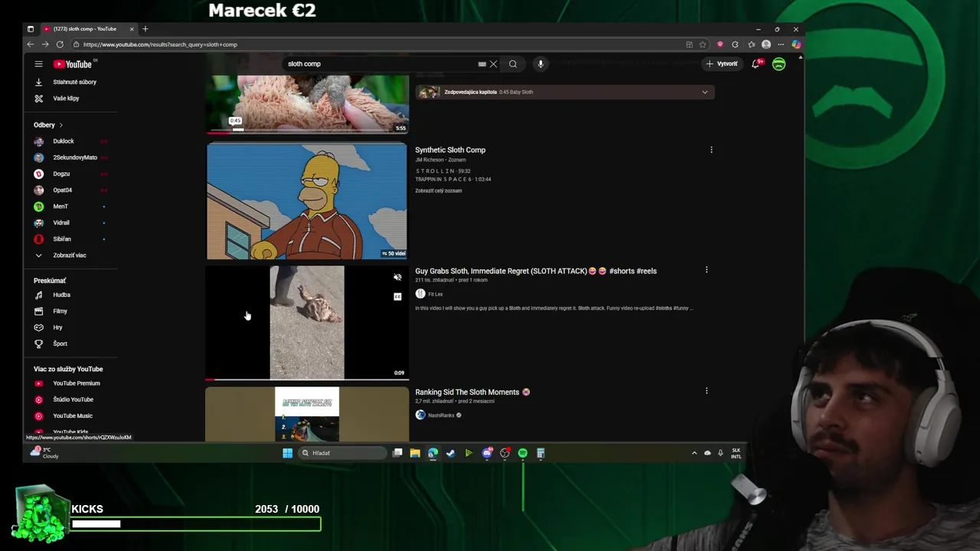Open Vaše klipy in sidebar
Image resolution: width=980 pixels, height=551 pixels.
click(x=66, y=99)
